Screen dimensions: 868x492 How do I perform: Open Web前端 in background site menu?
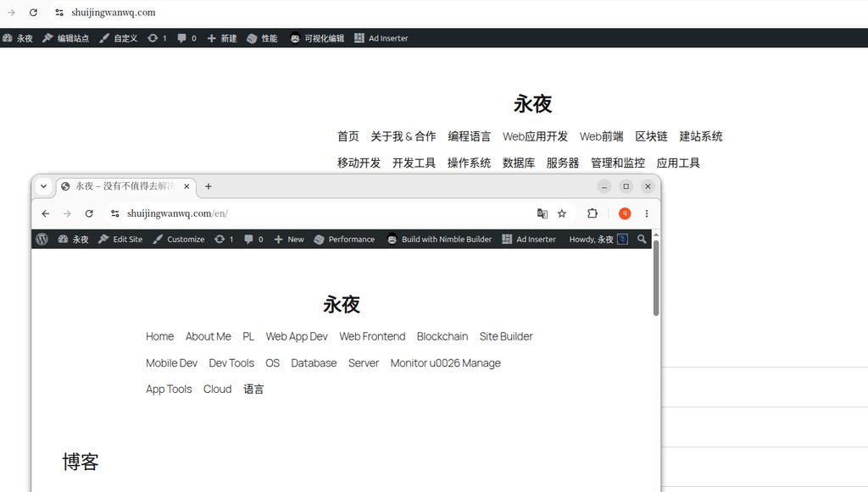point(602,136)
